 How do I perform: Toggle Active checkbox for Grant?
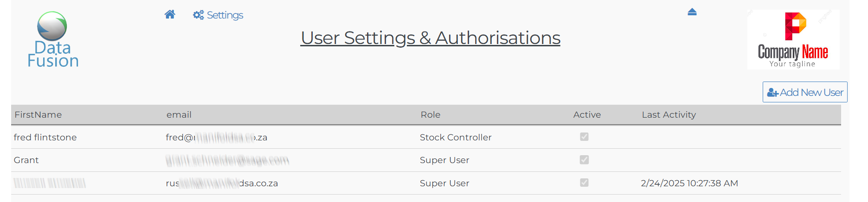tap(584, 160)
